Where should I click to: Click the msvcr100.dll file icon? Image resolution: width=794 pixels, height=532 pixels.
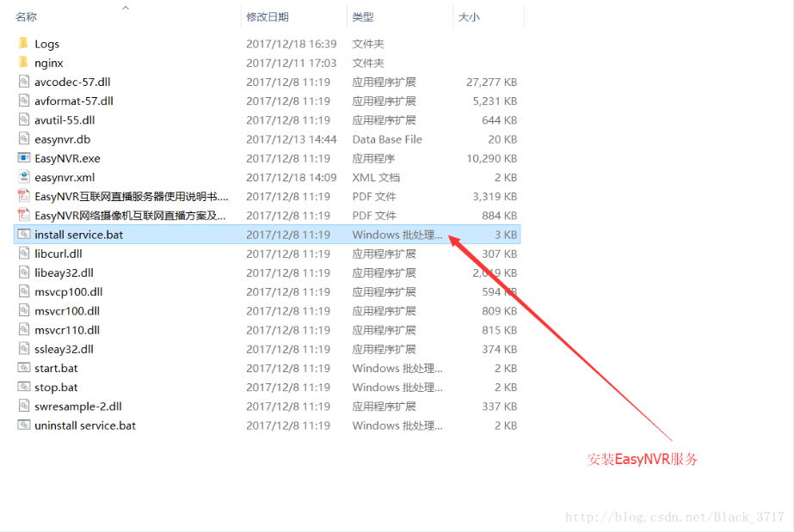[24, 310]
